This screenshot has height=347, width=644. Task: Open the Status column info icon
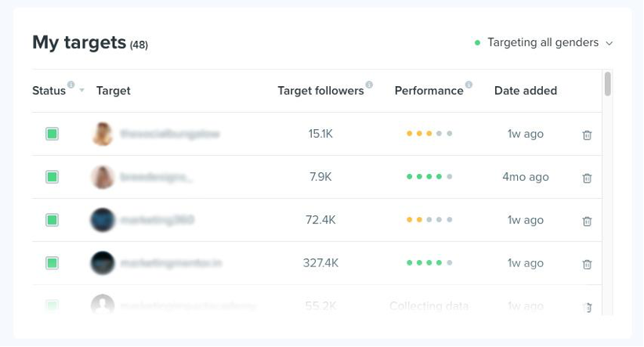(x=71, y=85)
